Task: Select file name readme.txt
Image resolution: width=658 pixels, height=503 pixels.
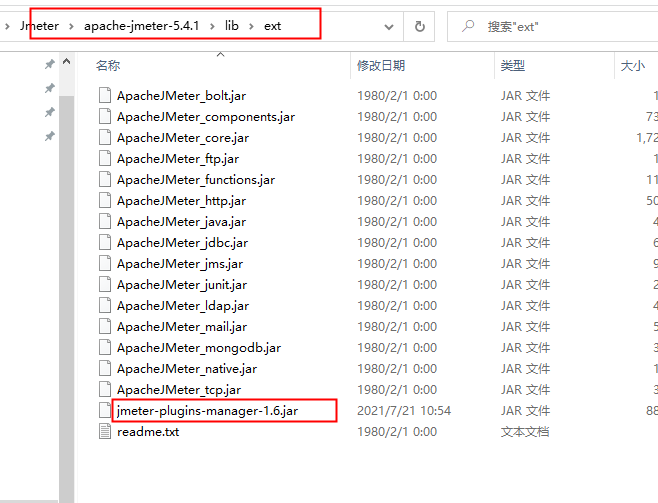Action: click(148, 432)
